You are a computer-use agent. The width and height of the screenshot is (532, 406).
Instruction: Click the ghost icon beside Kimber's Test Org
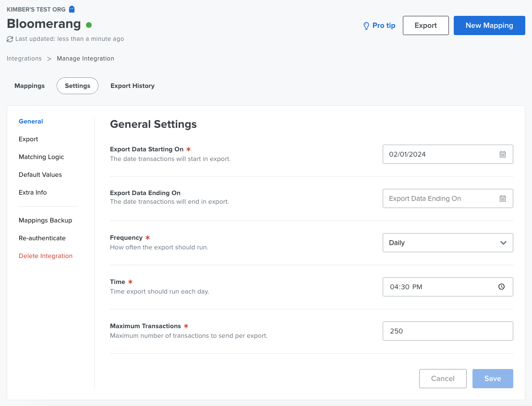[72, 10]
